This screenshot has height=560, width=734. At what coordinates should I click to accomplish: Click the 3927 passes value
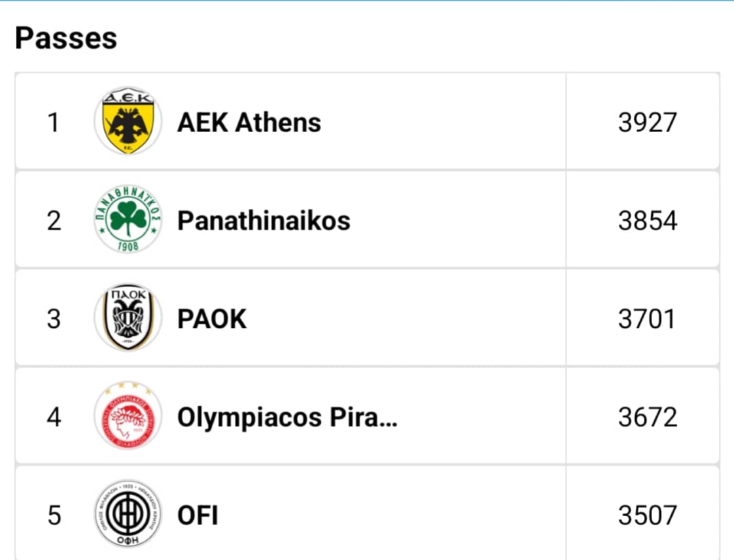pyautogui.click(x=648, y=123)
